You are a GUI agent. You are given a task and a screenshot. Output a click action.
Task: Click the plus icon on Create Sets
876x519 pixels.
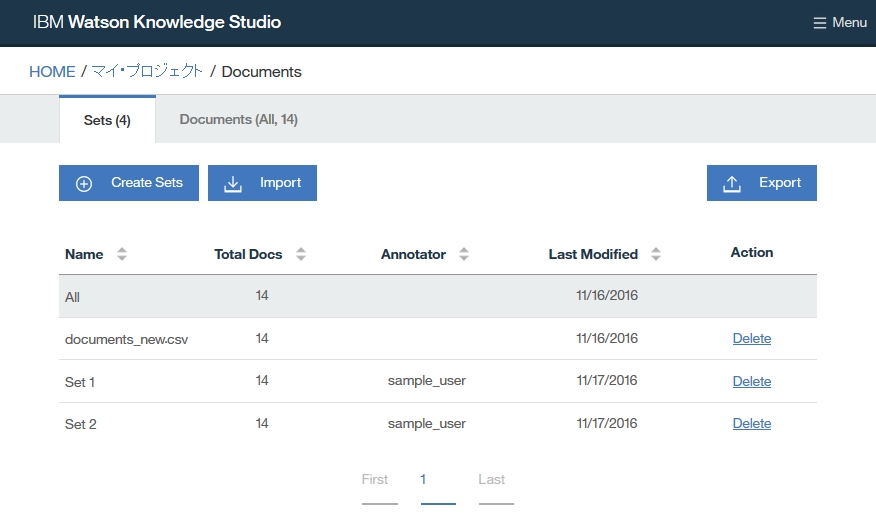(84, 183)
